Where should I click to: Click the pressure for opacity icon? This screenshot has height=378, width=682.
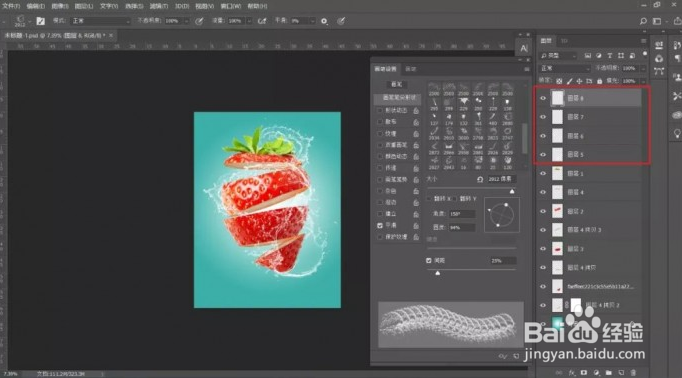199,21
